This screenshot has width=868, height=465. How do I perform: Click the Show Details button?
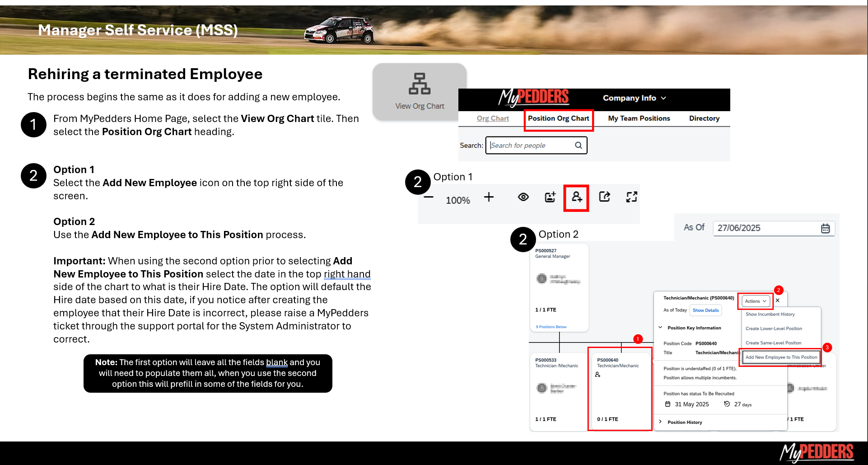click(705, 310)
